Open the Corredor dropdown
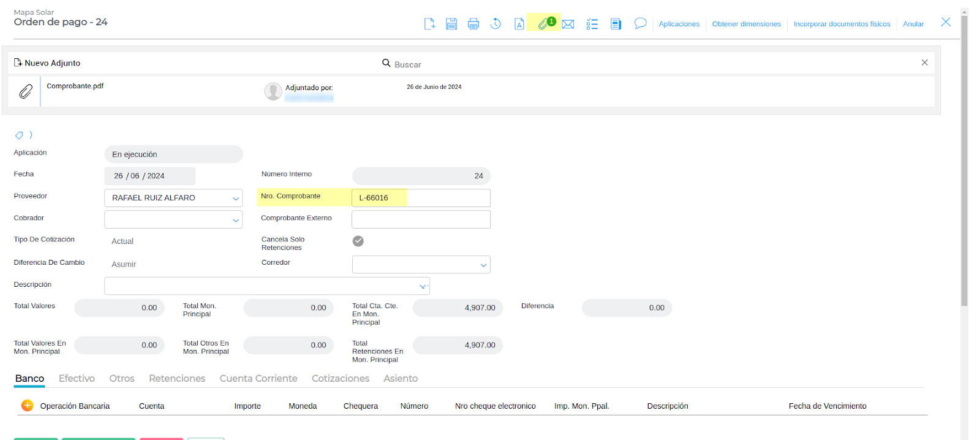The image size is (980, 440). coord(483,265)
